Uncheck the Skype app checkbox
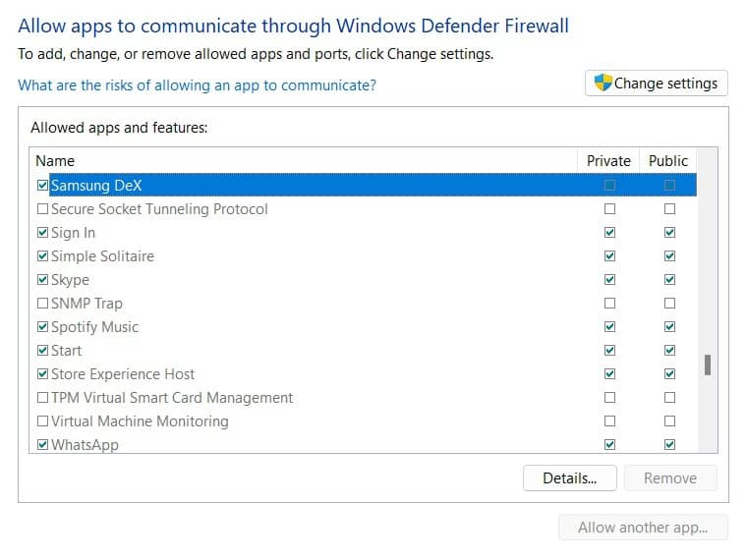 click(x=42, y=280)
